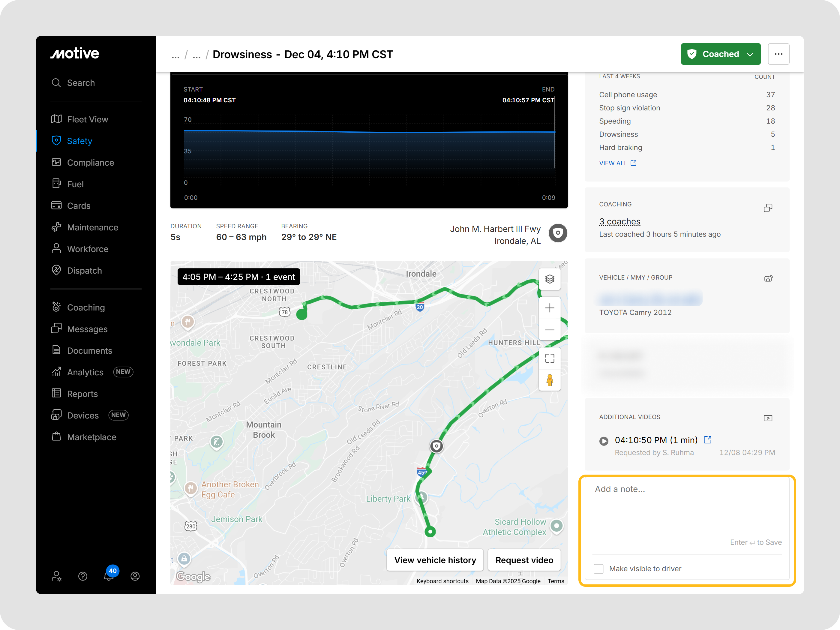Click the Workforce person icon
The height and width of the screenshot is (630, 840).
coord(56,248)
